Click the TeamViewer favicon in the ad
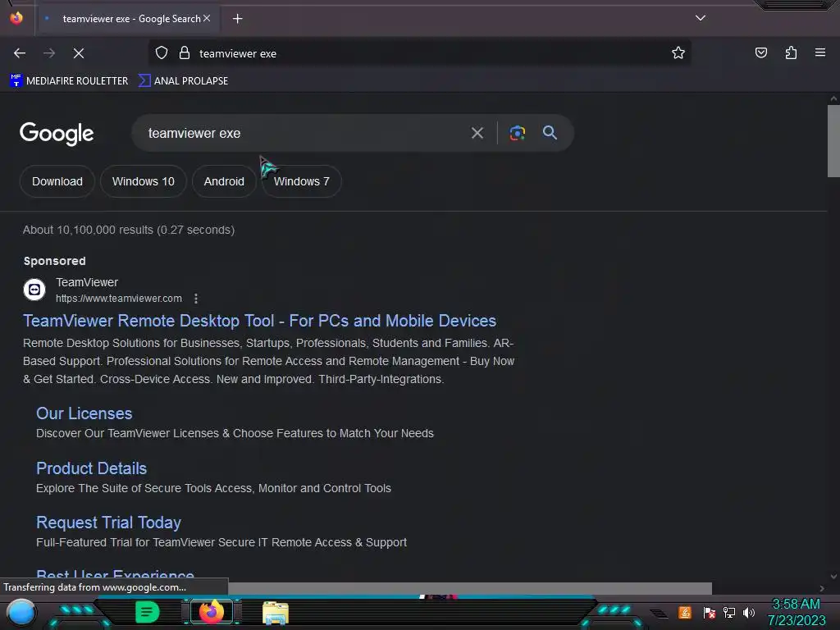 34,290
